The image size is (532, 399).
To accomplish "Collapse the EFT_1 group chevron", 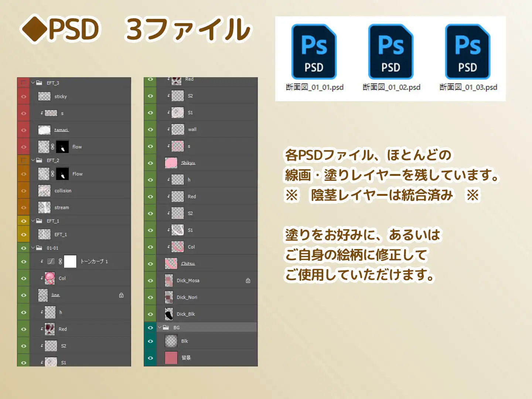I will pos(33,221).
